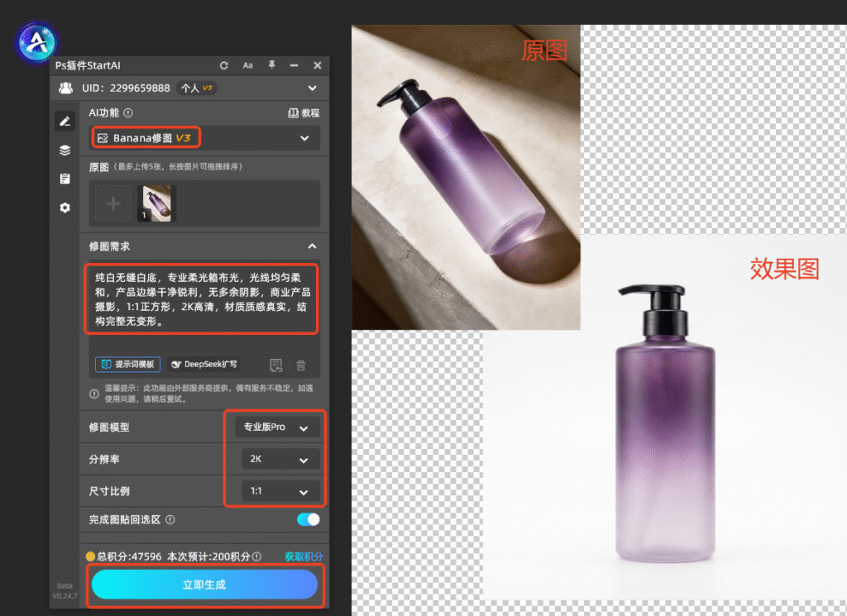Open the settings gear sidebar icon

point(65,208)
